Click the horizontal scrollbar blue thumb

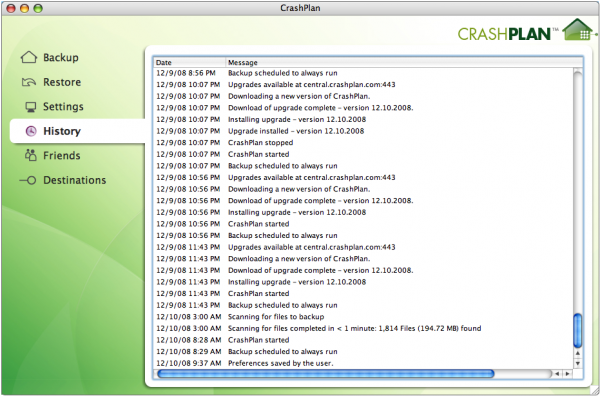pyautogui.click(x=326, y=374)
